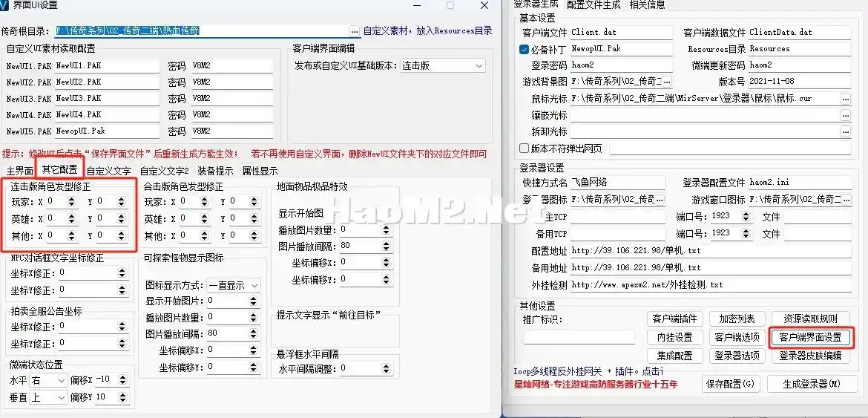Click browse button beside 拆卸光标 field
The height and width of the screenshot is (418, 868).
point(845,131)
